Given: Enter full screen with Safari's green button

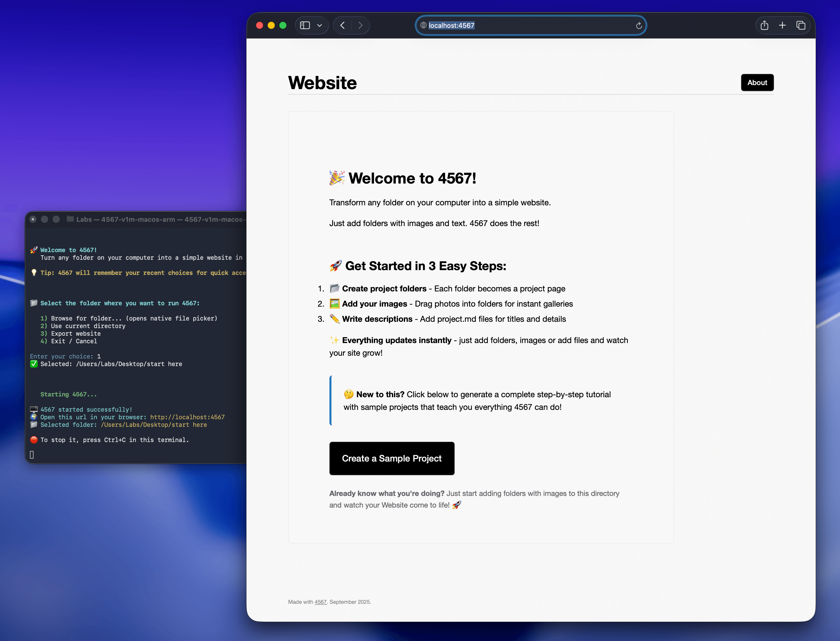Looking at the screenshot, I should pyautogui.click(x=283, y=25).
